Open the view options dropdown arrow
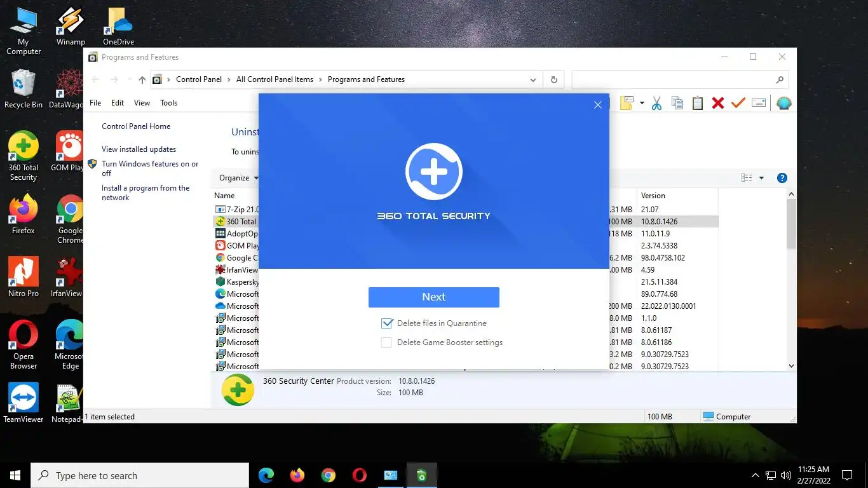Screen dimensions: 868x488 tap(761, 178)
